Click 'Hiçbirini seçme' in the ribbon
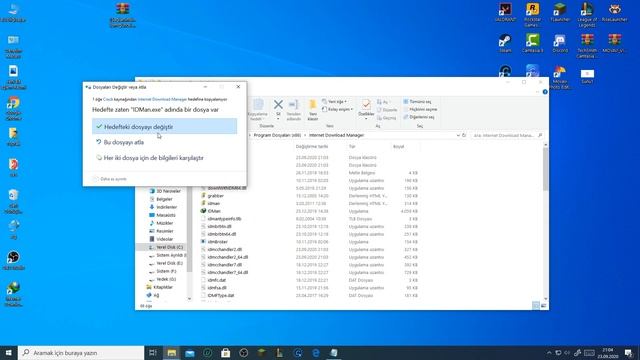 point(420,109)
